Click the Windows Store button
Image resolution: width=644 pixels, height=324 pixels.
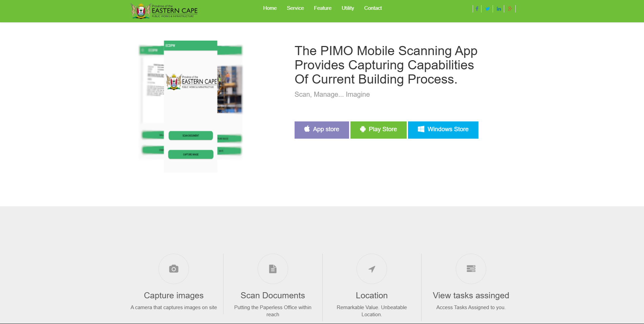tap(443, 130)
